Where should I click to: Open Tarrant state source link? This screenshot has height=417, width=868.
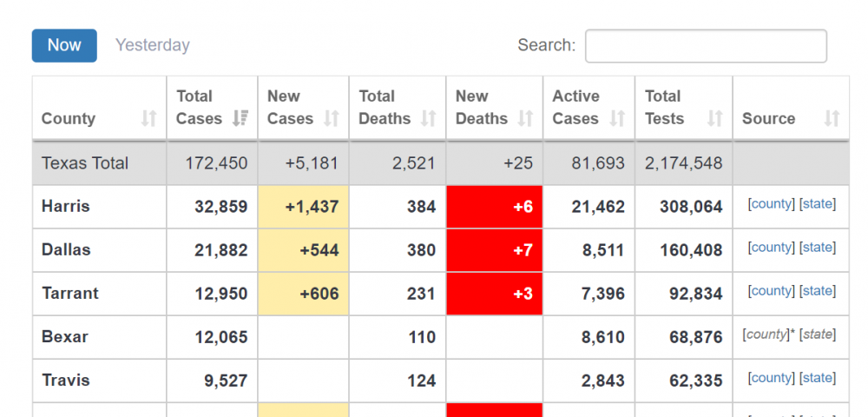click(817, 291)
